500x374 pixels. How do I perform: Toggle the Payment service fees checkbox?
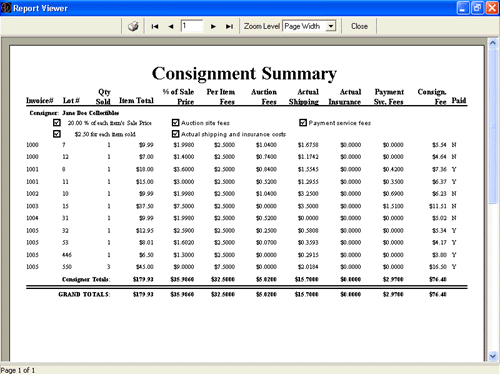(x=303, y=123)
